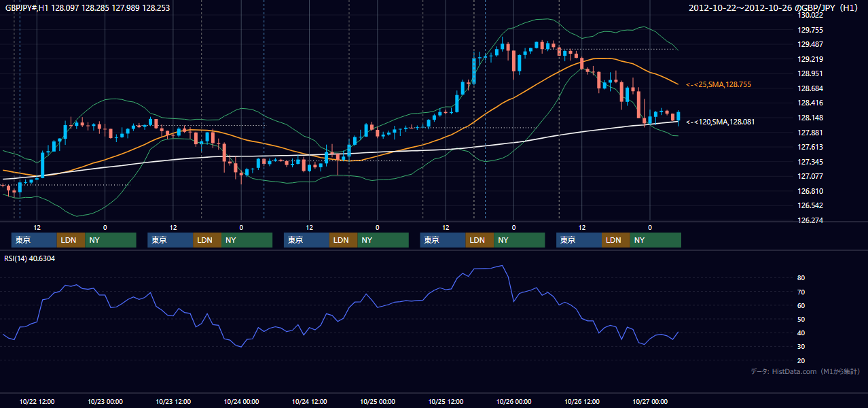Click the 10/27 00:00 date label
This screenshot has width=868, height=408.
(x=649, y=401)
